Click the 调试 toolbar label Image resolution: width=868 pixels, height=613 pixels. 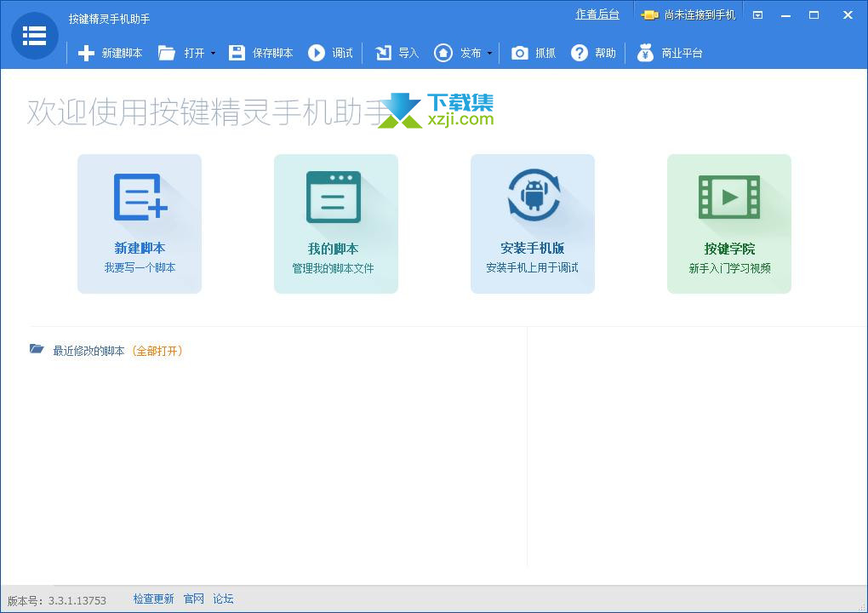tap(342, 53)
